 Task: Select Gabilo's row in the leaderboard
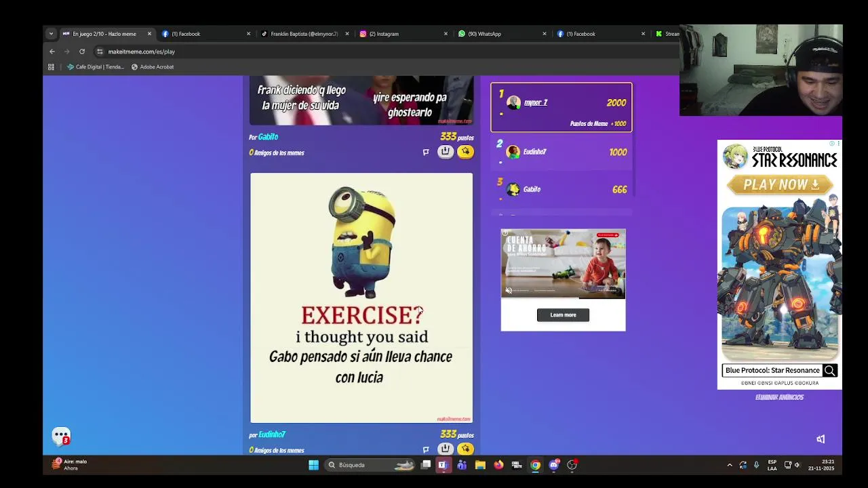coord(561,189)
